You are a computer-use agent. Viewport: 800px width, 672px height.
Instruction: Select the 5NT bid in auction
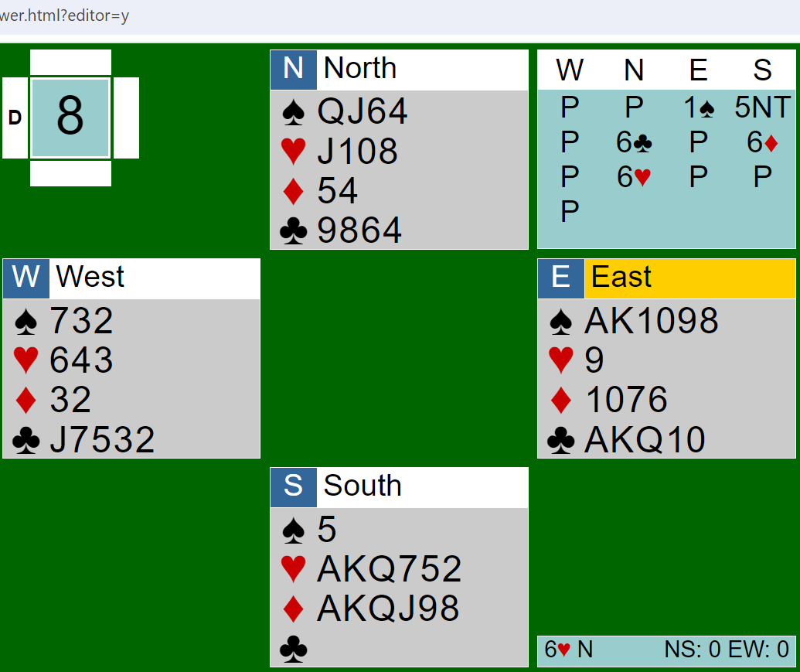coord(762,109)
